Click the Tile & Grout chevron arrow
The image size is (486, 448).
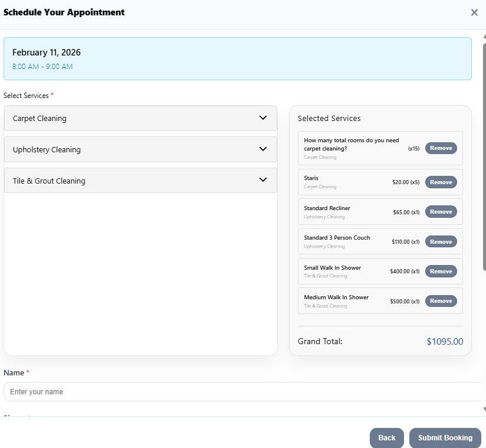(263, 180)
